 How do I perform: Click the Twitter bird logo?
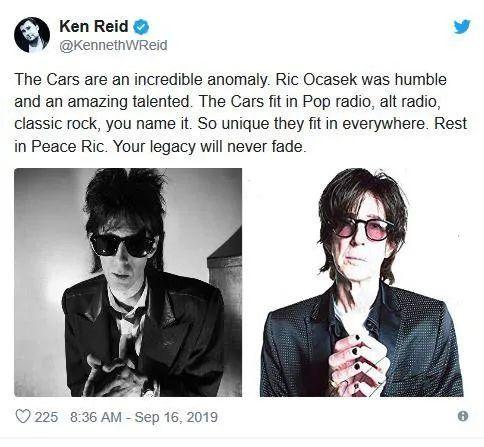462,27
